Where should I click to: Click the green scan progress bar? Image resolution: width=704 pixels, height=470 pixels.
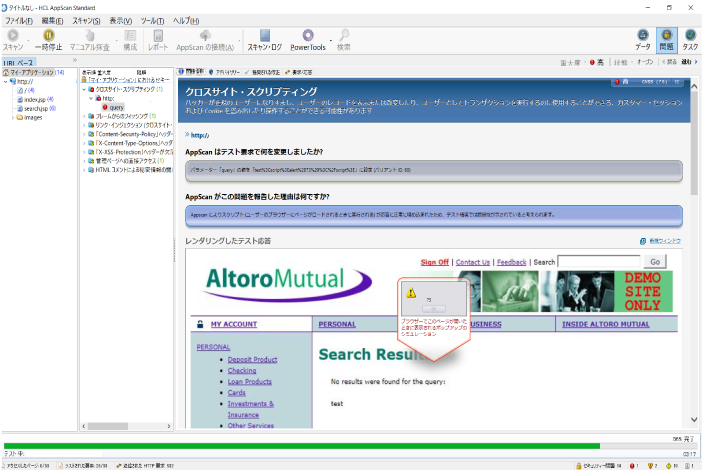click(x=302, y=446)
